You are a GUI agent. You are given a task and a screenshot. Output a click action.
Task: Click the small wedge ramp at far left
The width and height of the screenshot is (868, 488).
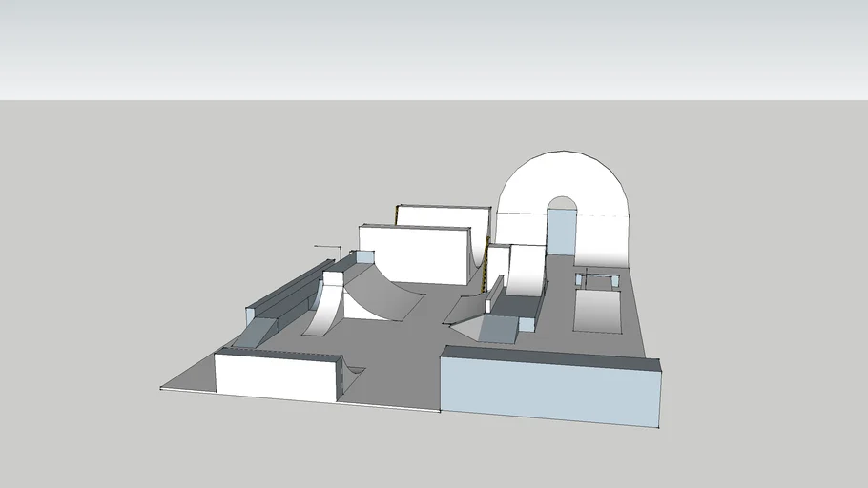click(251, 335)
